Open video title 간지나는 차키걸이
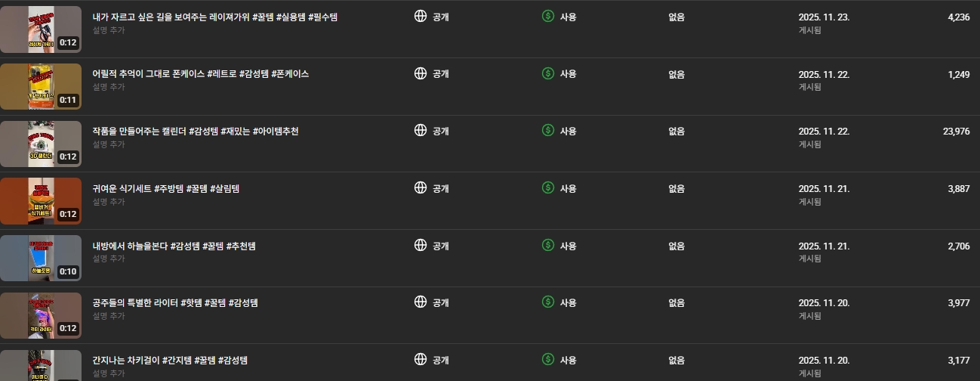The width and height of the screenshot is (980, 381). coord(170,360)
